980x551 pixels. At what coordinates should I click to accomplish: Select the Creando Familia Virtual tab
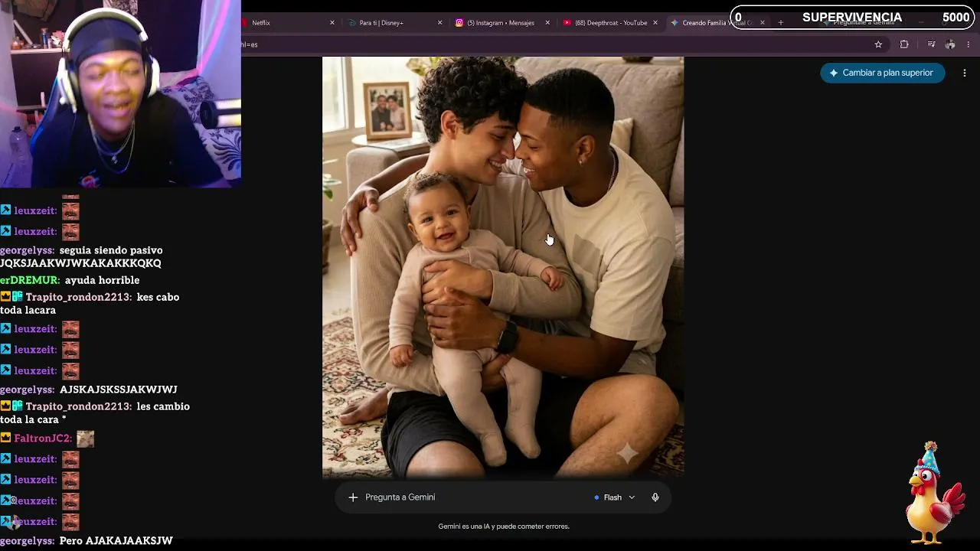click(x=717, y=23)
